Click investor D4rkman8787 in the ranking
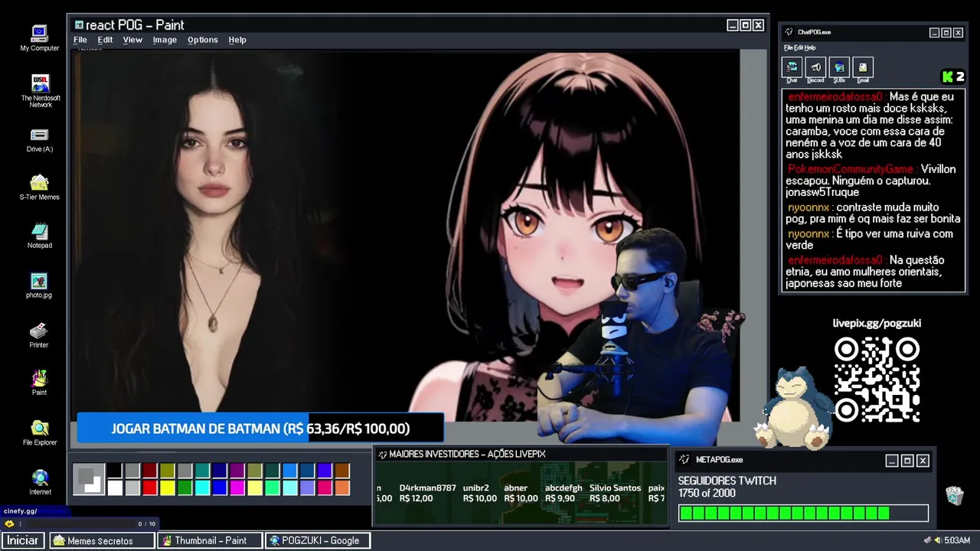 [427, 493]
